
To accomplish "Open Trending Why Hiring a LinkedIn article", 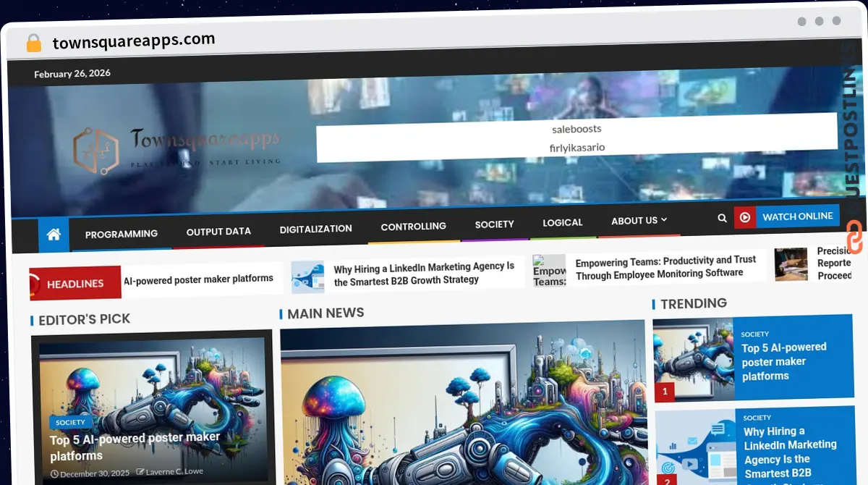I will (x=790, y=452).
